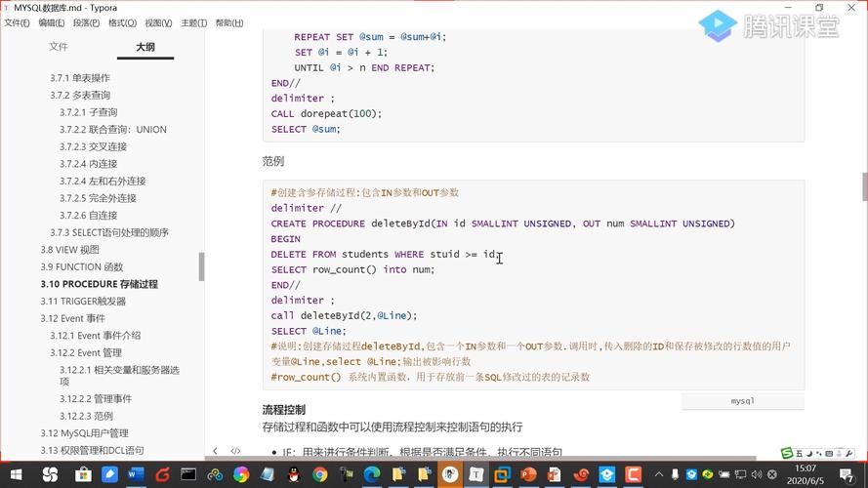The image size is (868, 488).
Task: Open outline entry 3.7.2.1 子查询
Action: pyautogui.click(x=88, y=112)
